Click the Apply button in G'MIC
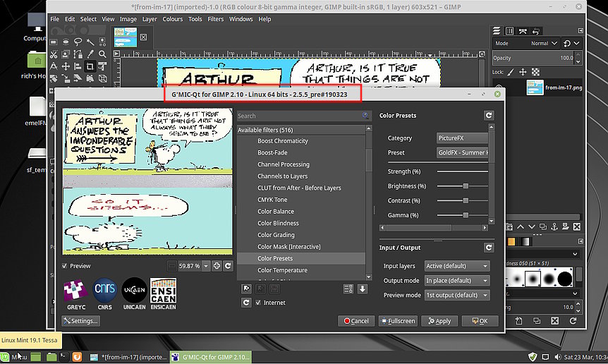 439,321
